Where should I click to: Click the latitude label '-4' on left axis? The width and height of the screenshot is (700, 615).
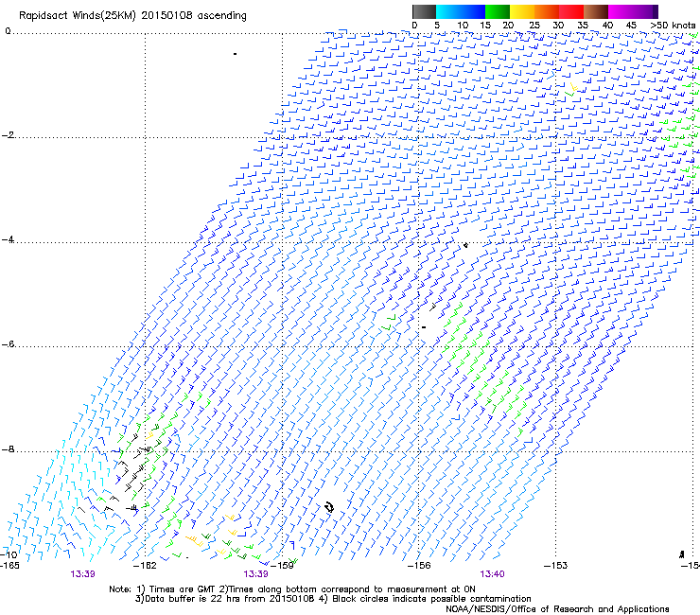click(x=9, y=239)
